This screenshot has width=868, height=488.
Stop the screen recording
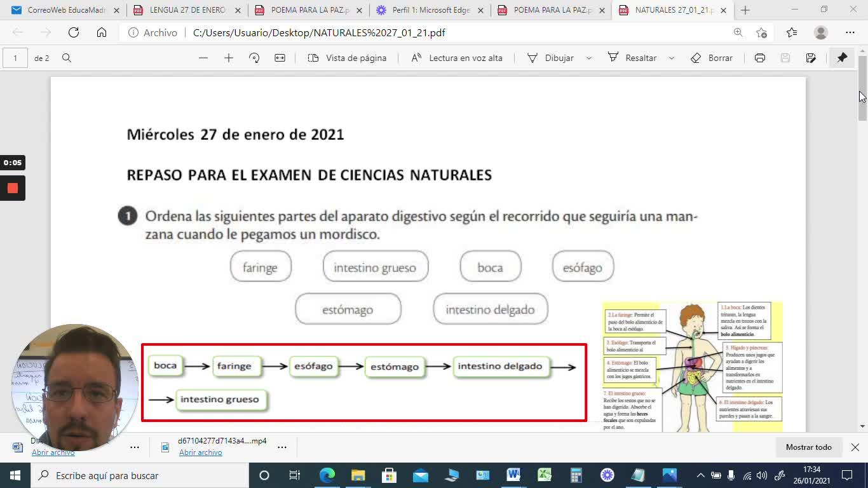click(x=12, y=188)
